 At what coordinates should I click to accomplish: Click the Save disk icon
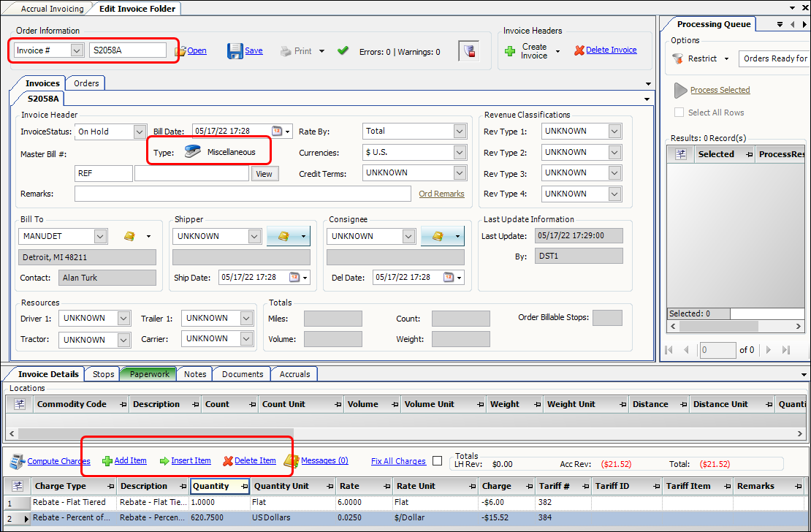pos(235,51)
